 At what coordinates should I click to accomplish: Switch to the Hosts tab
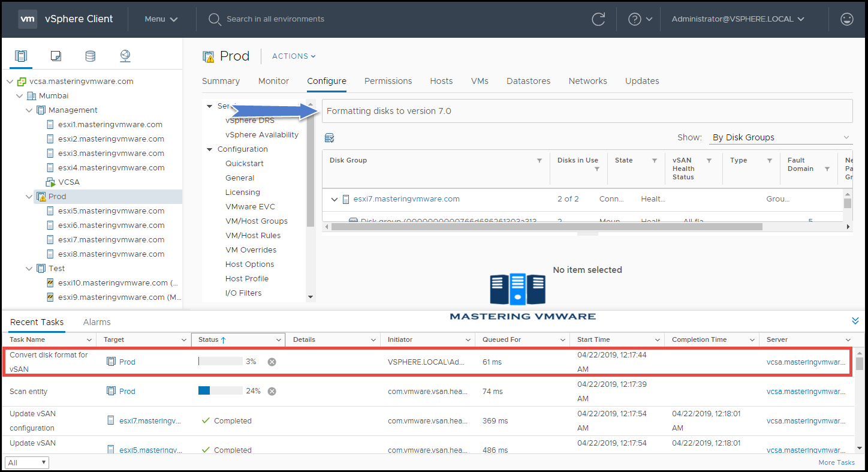[441, 81]
